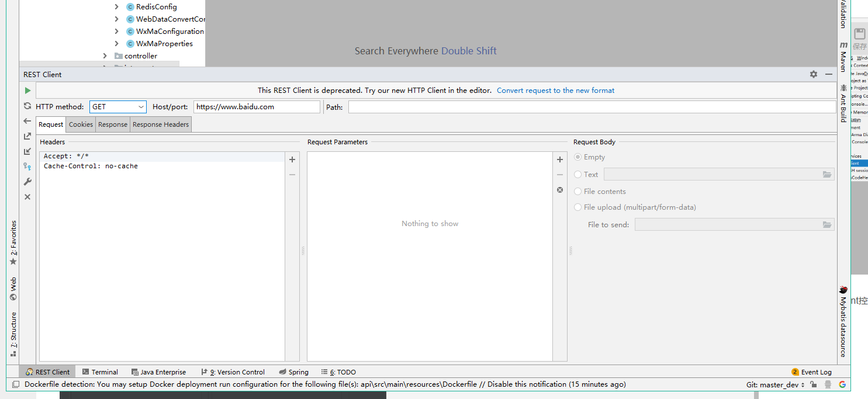Add a header with the plus icon
The height and width of the screenshot is (399, 868).
tap(292, 159)
